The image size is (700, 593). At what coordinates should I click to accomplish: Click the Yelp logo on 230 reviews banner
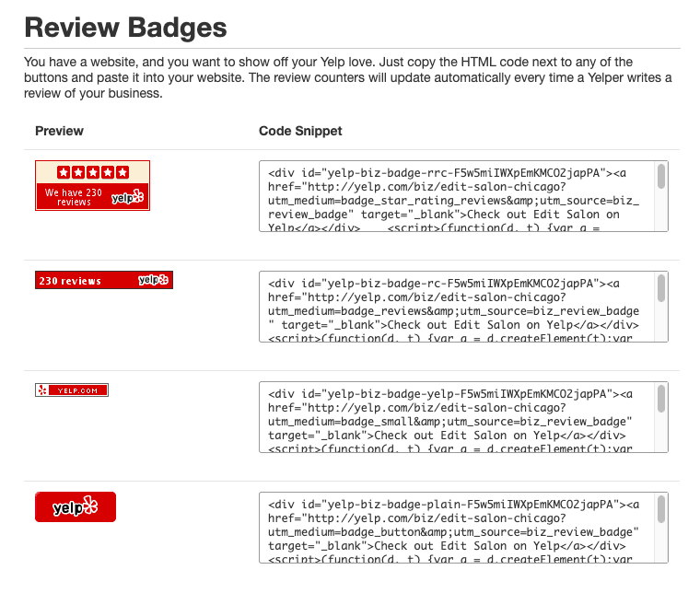153,280
